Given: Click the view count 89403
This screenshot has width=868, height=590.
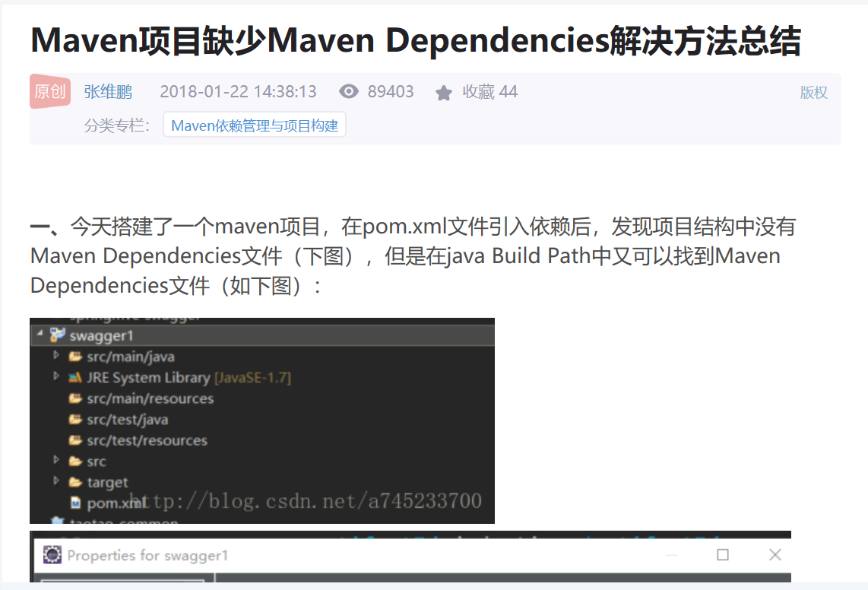Looking at the screenshot, I should pos(390,91).
